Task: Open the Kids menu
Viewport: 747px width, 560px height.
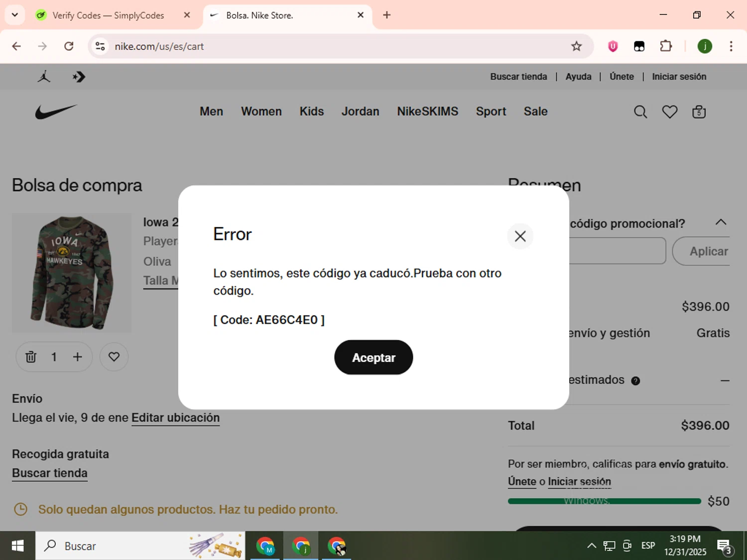Action: pyautogui.click(x=312, y=112)
